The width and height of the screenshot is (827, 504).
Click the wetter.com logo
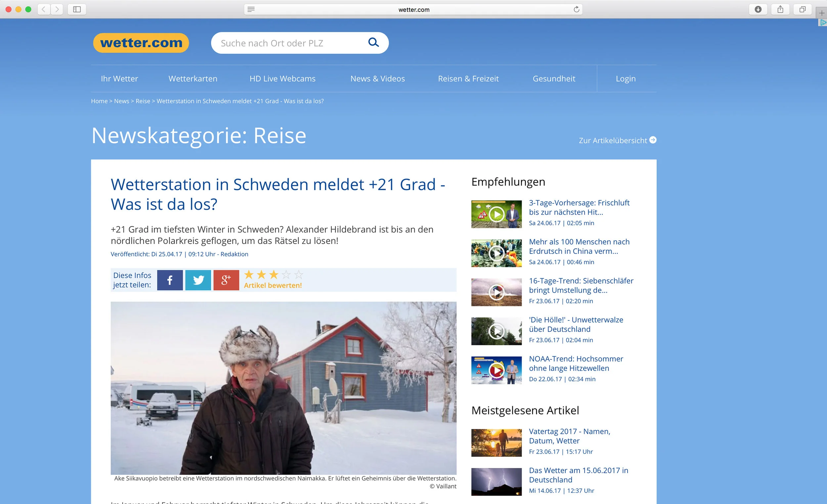click(141, 43)
